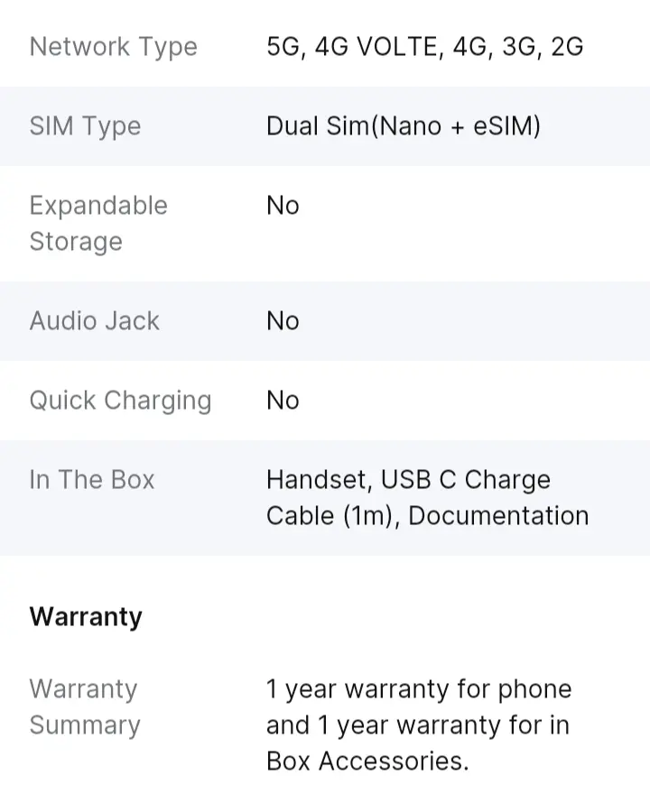Click the 'and 1 year warranty for in' line
Screen dimensions: 650x812
point(418,725)
